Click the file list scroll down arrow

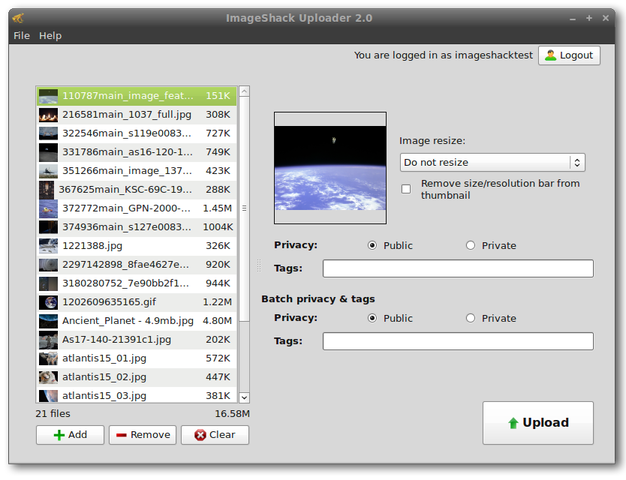point(244,397)
